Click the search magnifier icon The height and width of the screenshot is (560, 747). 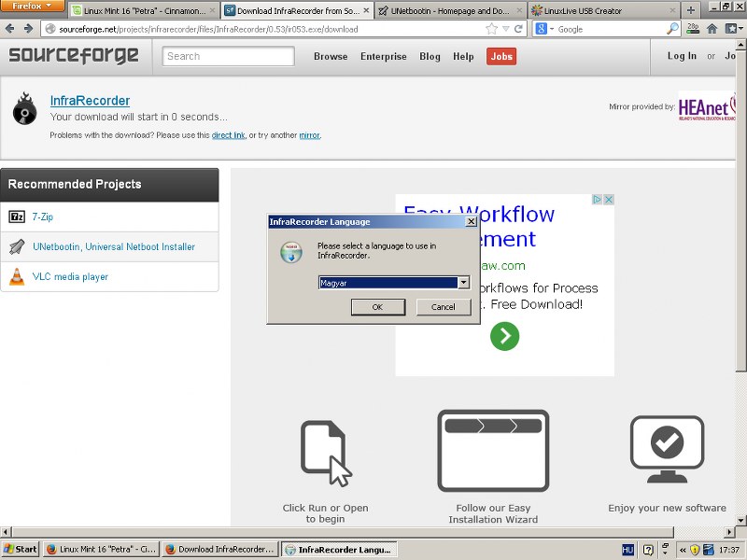[672, 29]
